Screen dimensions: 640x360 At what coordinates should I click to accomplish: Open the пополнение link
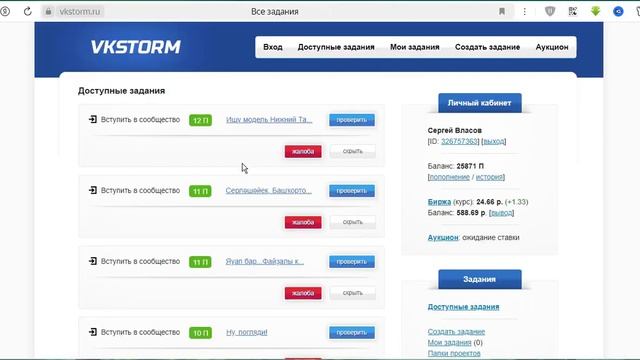click(x=449, y=177)
